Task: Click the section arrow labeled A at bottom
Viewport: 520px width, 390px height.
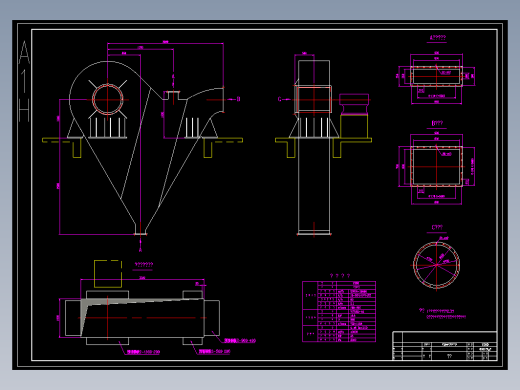Action: pos(140,249)
